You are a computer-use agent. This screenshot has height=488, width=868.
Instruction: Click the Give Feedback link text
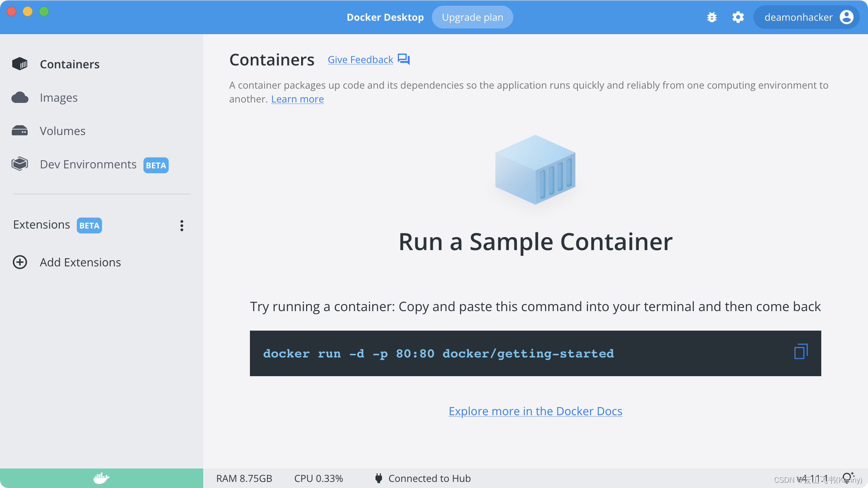[x=360, y=60]
